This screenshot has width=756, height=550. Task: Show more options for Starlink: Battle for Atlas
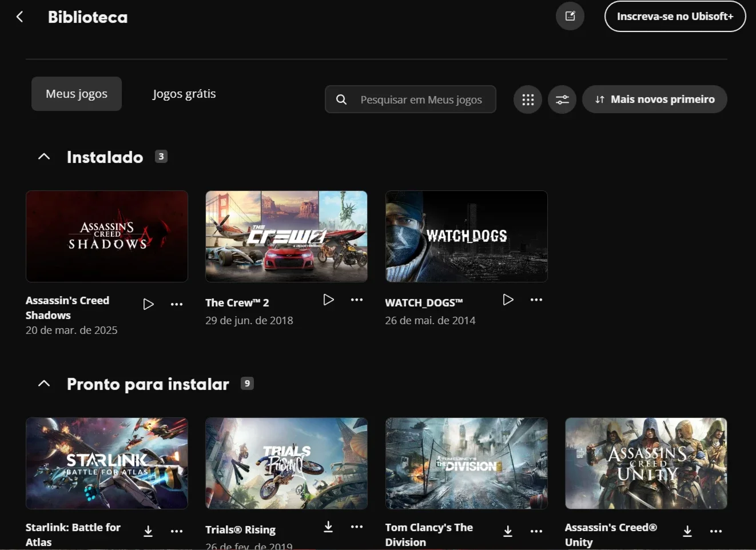(177, 531)
